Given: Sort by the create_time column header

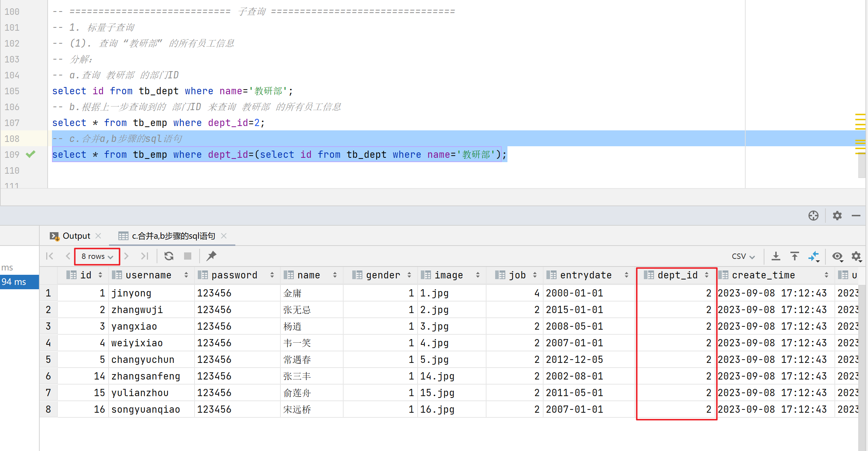Looking at the screenshot, I should pyautogui.click(x=775, y=275).
